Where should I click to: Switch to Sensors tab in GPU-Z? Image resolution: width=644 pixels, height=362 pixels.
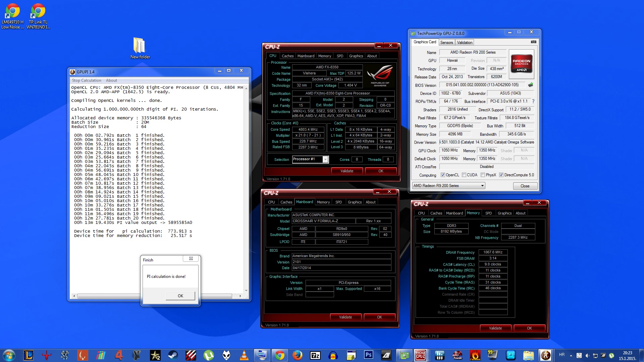click(446, 43)
